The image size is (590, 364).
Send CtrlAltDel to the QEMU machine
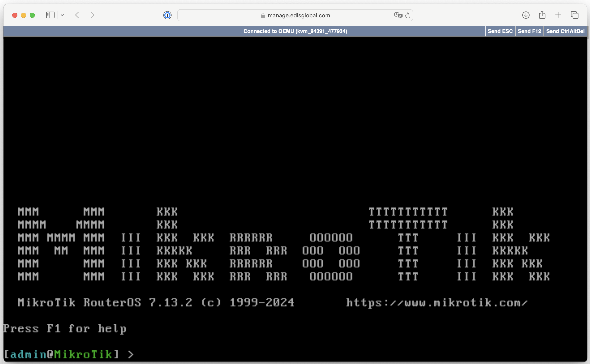pos(565,31)
